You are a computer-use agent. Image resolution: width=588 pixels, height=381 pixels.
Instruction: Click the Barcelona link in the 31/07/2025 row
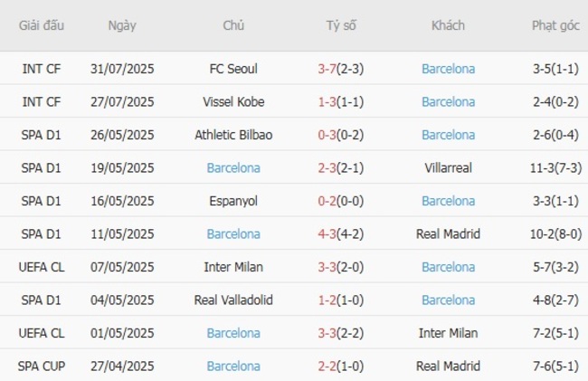(x=448, y=69)
